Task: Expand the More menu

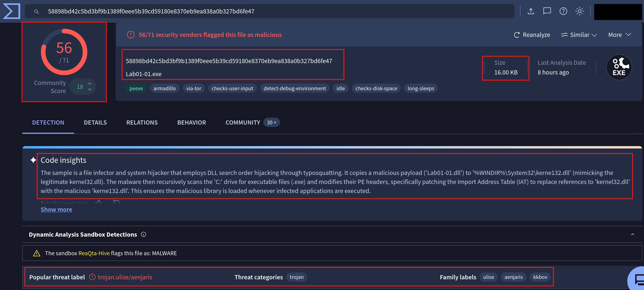Action: coord(620,35)
